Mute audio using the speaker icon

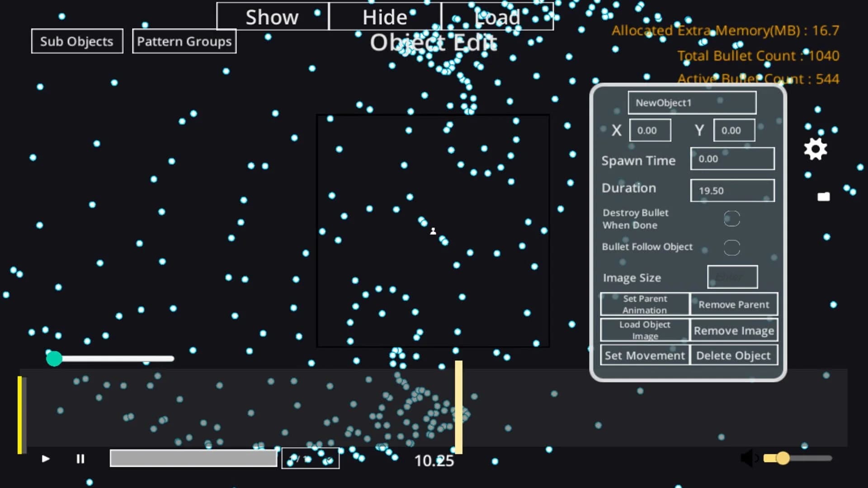click(750, 457)
